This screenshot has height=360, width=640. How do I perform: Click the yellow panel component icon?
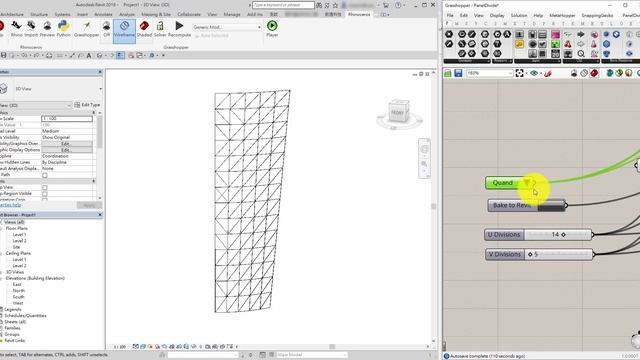519,44
